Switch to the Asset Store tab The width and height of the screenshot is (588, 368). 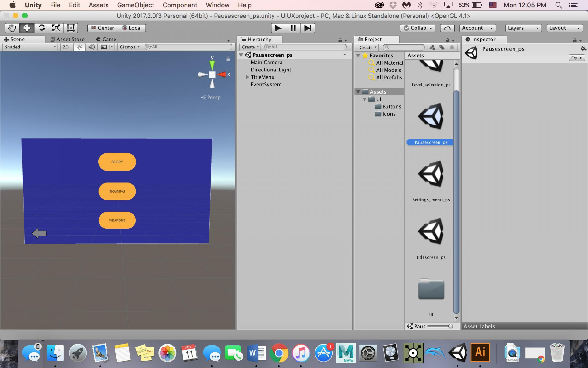[x=67, y=39]
